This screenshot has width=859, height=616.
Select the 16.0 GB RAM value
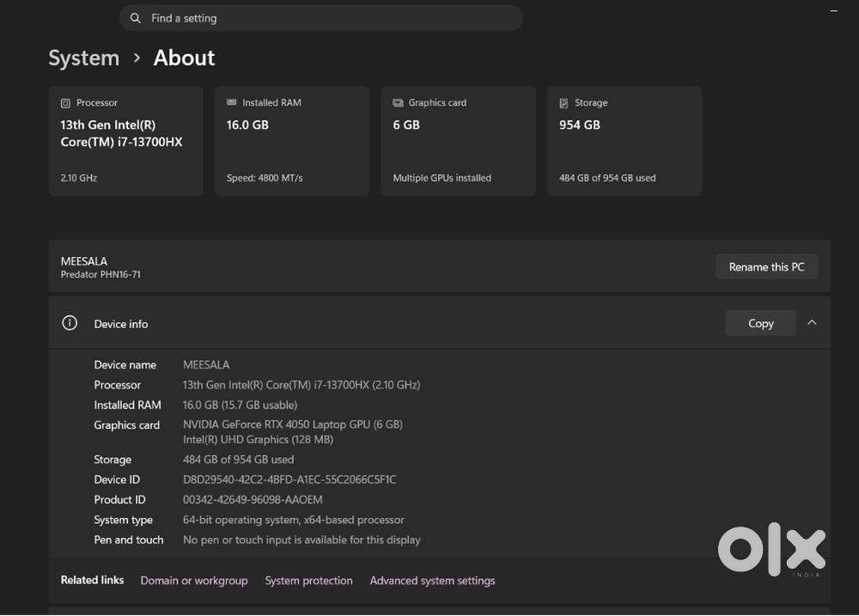(x=247, y=125)
